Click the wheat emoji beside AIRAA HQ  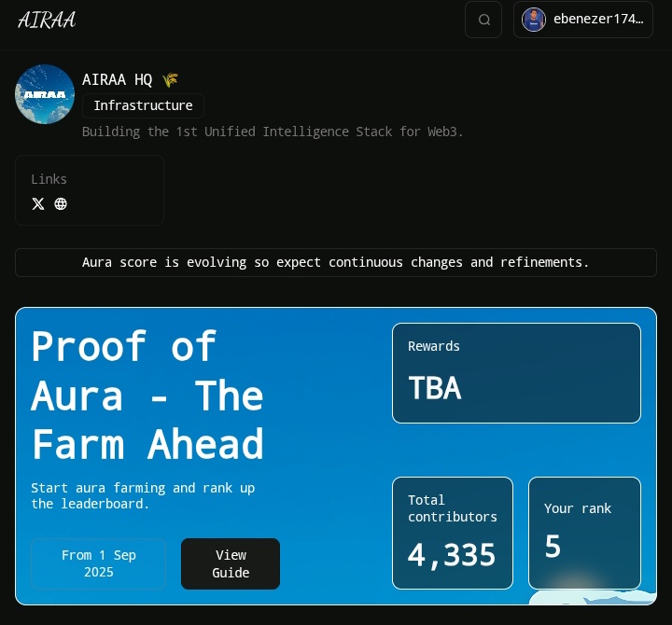point(170,79)
